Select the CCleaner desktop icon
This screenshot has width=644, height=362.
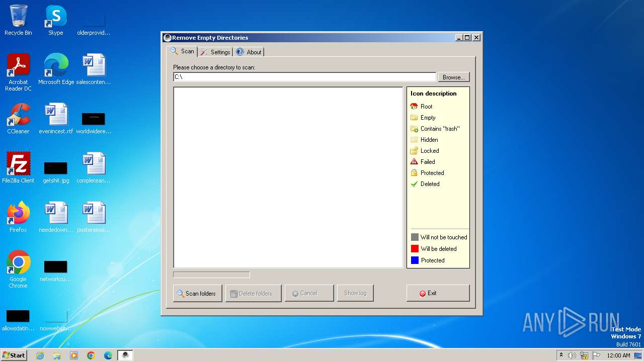tap(18, 119)
